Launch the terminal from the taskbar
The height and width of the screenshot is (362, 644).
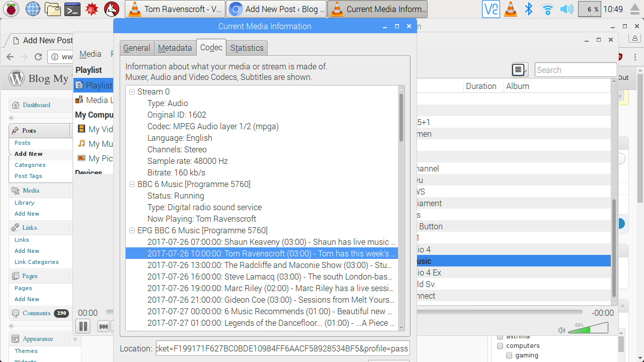73,9
